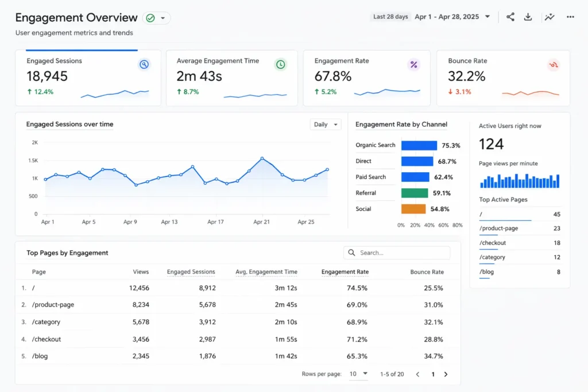Click the Search field above Top Pages table
Screen dimensions: 588x392
[x=396, y=253]
